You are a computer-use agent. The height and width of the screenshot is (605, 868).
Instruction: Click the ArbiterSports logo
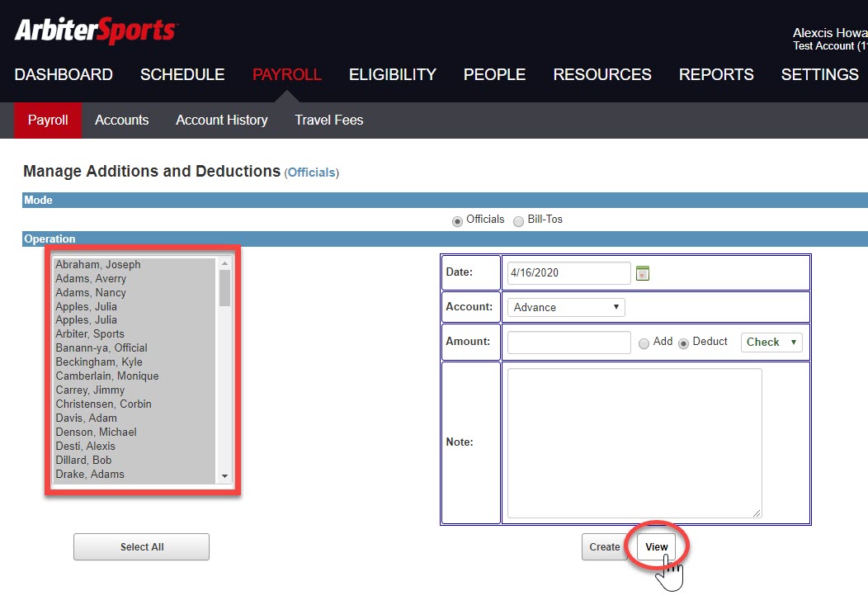coord(96,31)
